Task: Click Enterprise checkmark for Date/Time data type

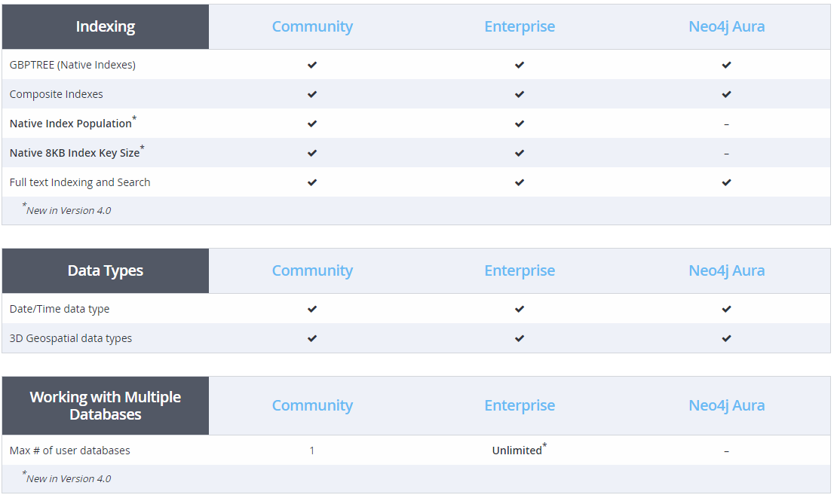Action: 520,309
